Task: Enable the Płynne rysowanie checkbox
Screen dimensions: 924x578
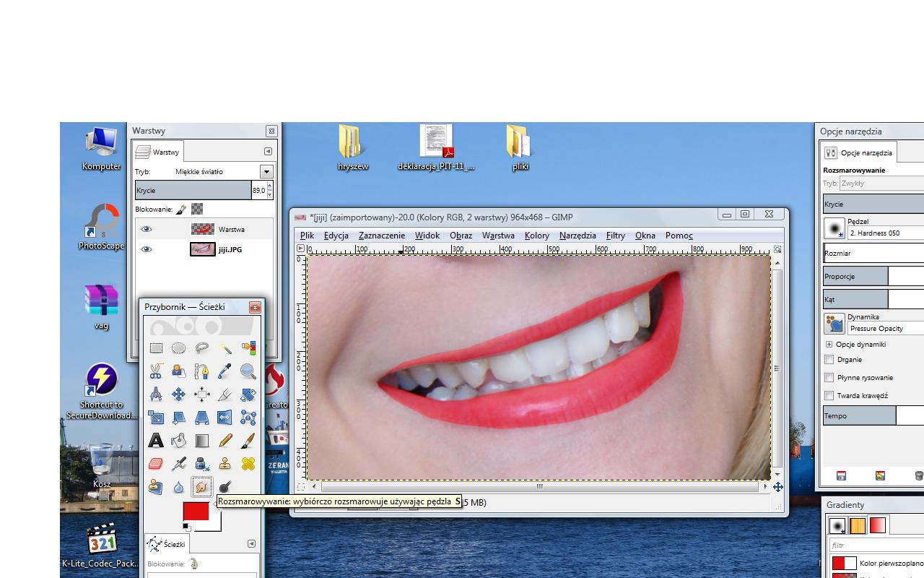Action: pyautogui.click(x=829, y=377)
